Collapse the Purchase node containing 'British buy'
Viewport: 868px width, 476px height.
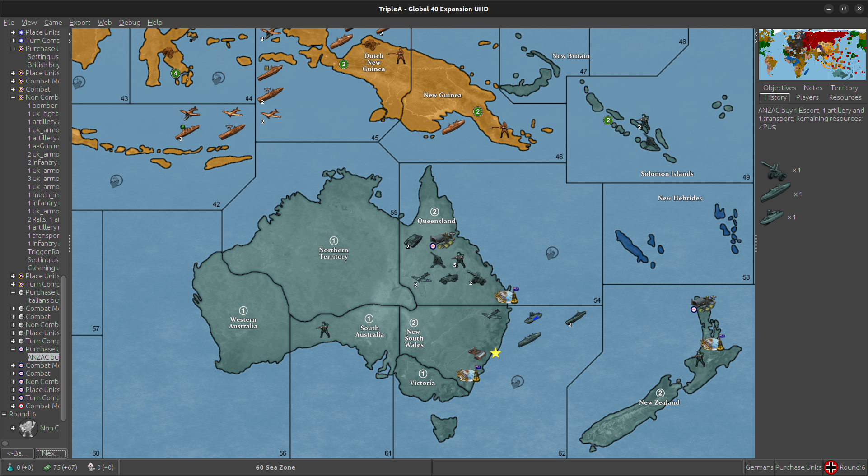[x=13, y=49]
